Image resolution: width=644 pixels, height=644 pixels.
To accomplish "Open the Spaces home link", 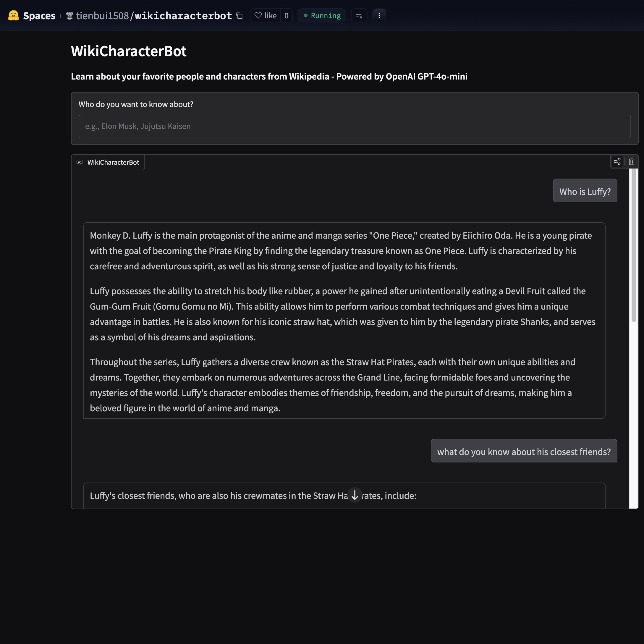I will (39, 16).
